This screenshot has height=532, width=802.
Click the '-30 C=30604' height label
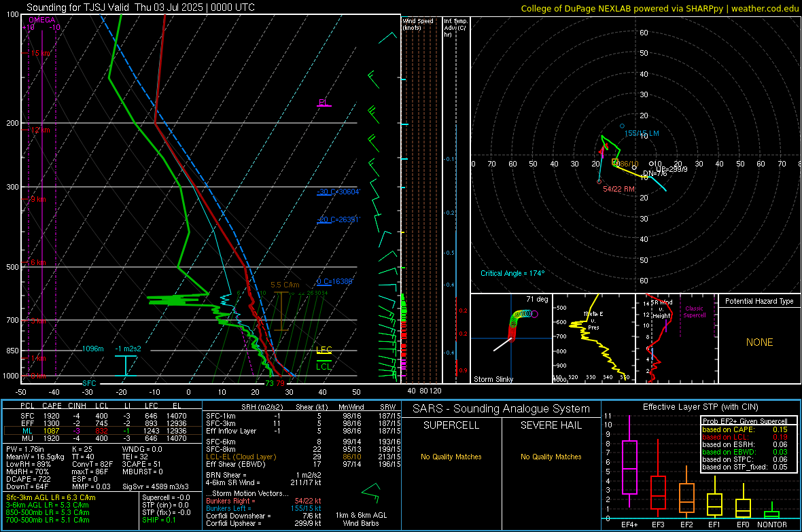(338, 192)
